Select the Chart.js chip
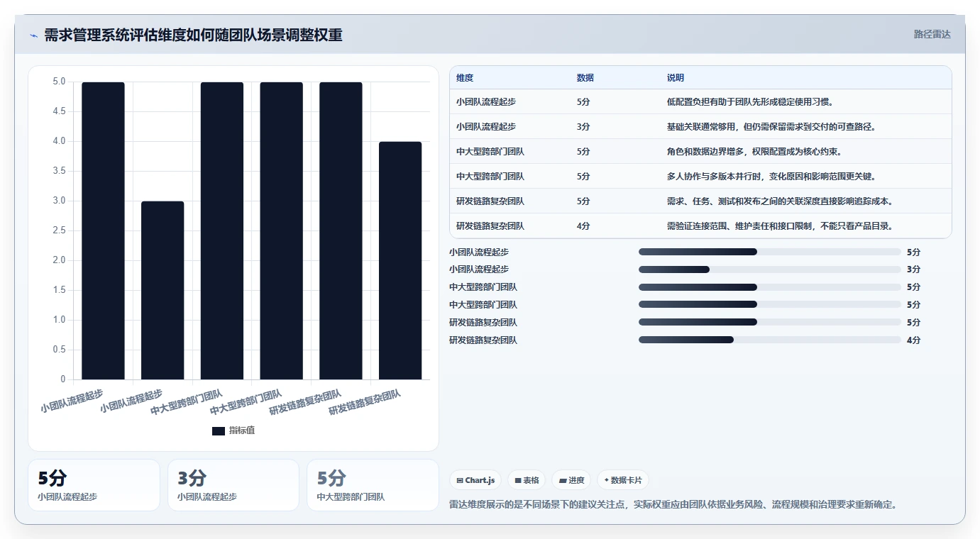Viewport: 980px width, 539px height. [x=475, y=480]
